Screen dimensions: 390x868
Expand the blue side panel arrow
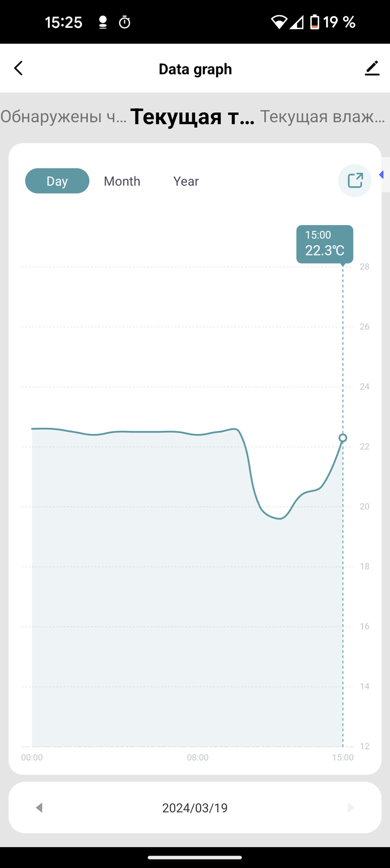tap(382, 174)
